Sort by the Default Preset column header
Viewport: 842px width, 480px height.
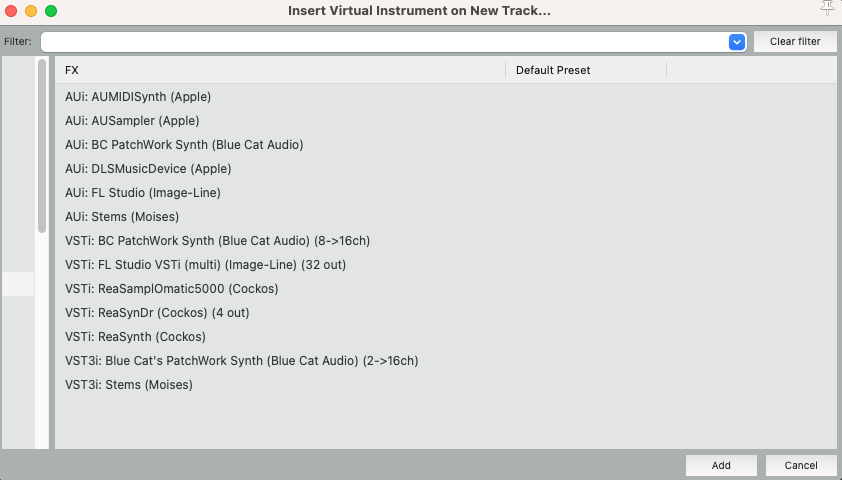pos(586,70)
